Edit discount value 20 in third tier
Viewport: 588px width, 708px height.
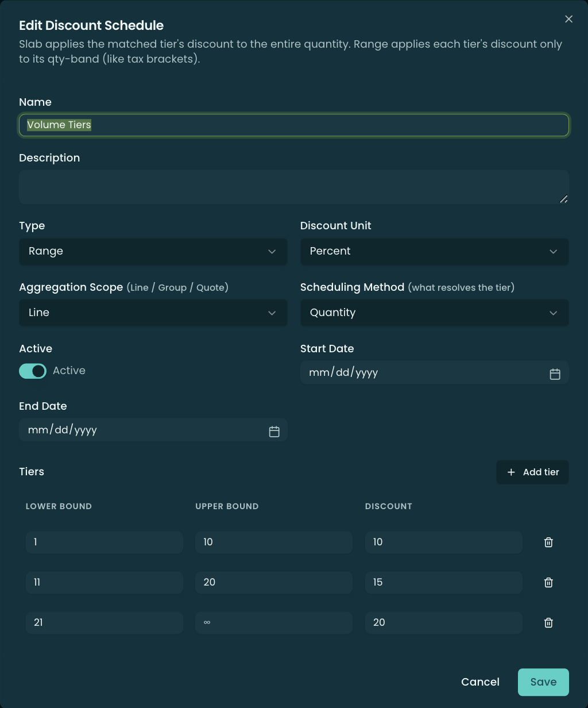444,622
